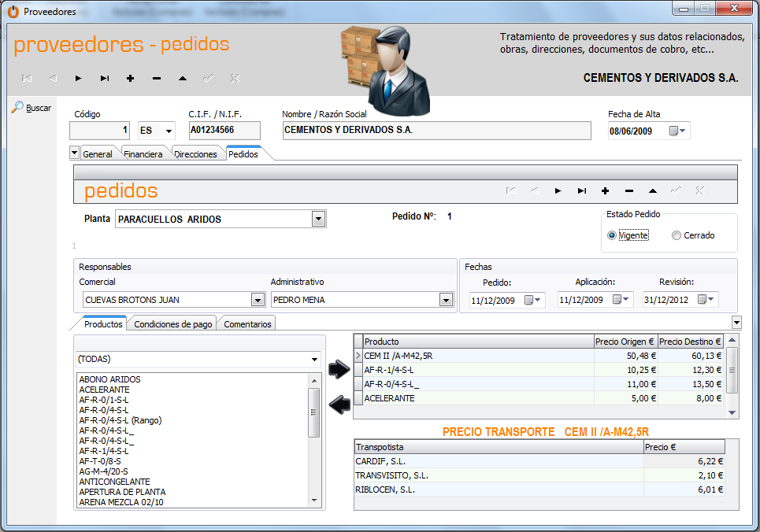Click the Buscar magnifier search icon
The width and height of the screenshot is (760, 532).
pos(17,107)
